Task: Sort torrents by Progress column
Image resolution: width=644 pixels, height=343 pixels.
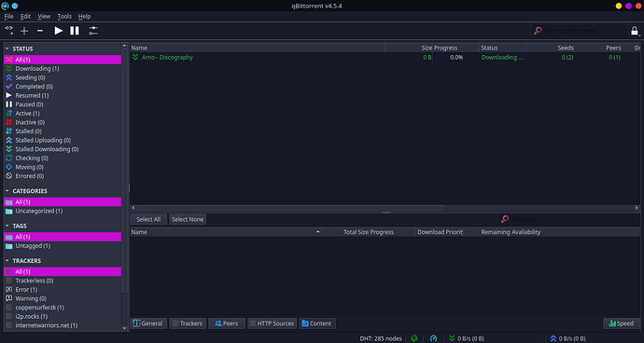Action: point(455,48)
